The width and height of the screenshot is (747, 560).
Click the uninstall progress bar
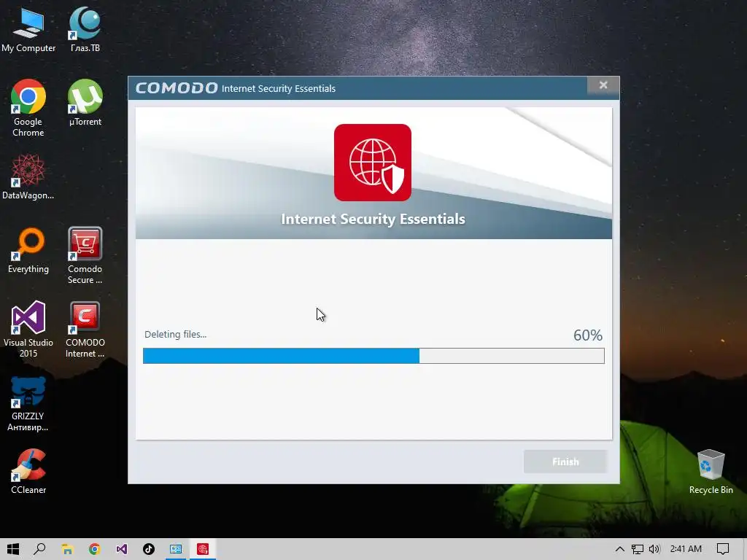coord(373,356)
